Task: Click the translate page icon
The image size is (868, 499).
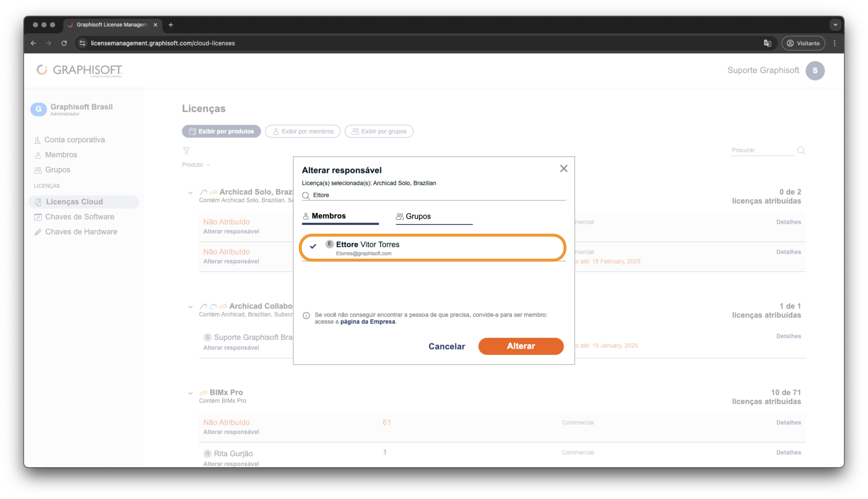Action: 767,43
